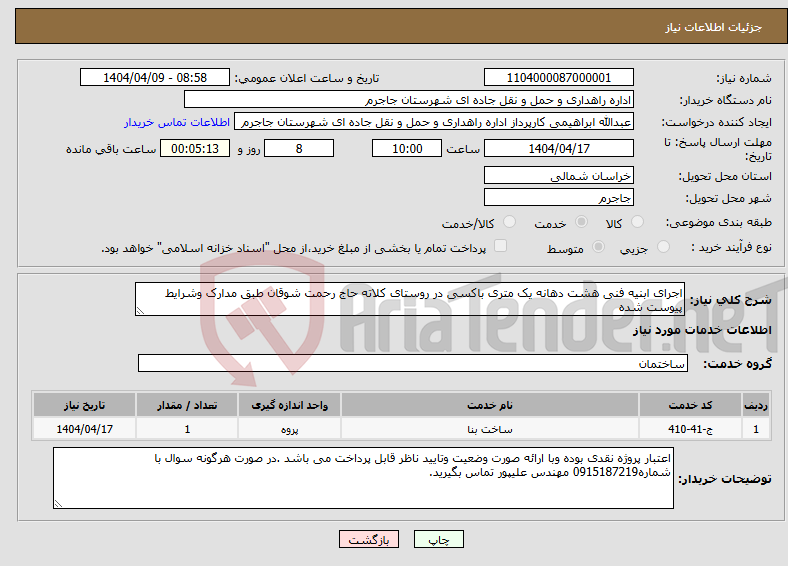The height and width of the screenshot is (566, 788).
Task: Click the تعداد / مقدار column header
Action: click(x=187, y=405)
